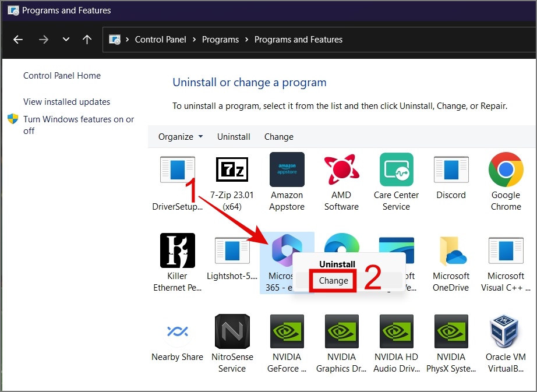Open the View installed updates link

[67, 102]
